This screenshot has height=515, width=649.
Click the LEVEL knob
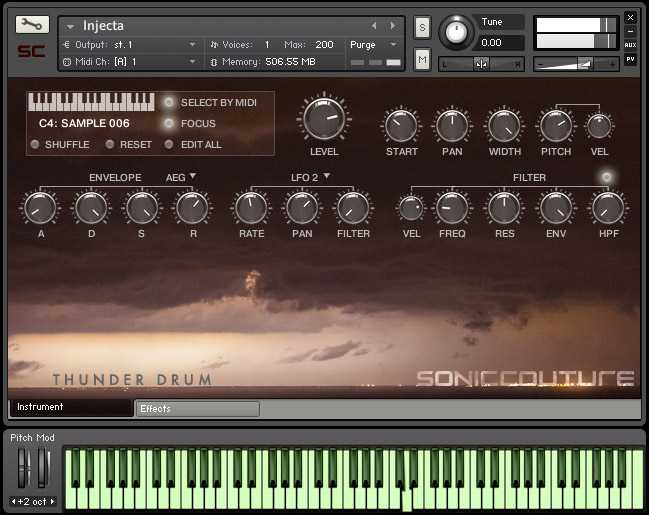(324, 119)
